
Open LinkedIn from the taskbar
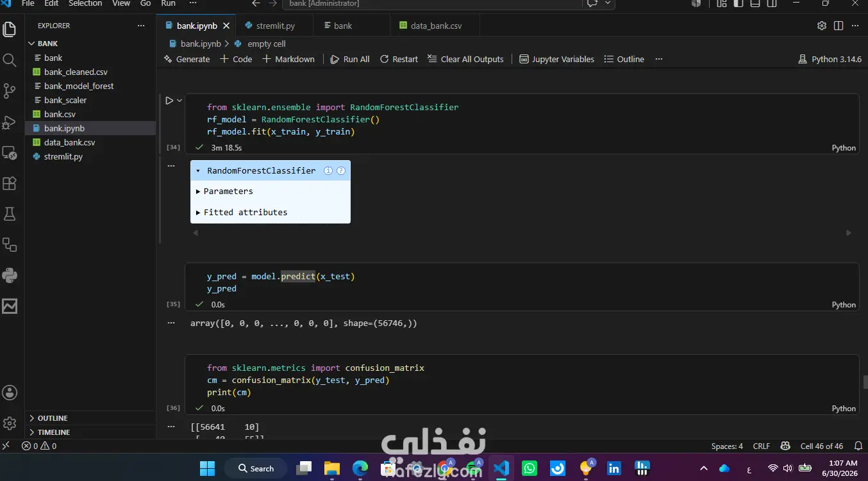pos(614,468)
